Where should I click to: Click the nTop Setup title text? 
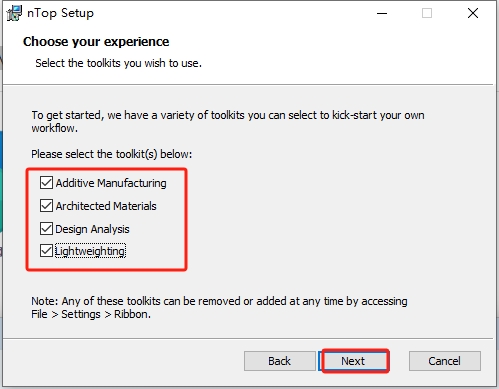tap(60, 13)
